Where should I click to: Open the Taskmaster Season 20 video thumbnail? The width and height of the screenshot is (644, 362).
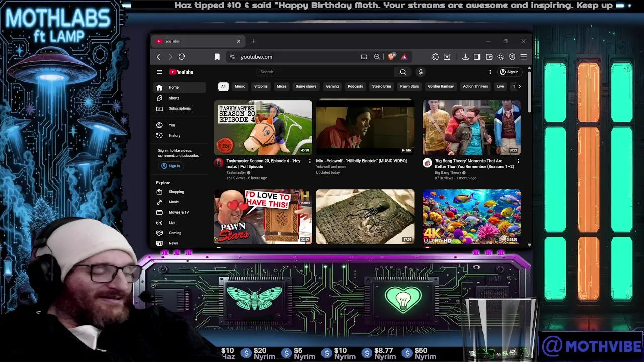(x=263, y=127)
